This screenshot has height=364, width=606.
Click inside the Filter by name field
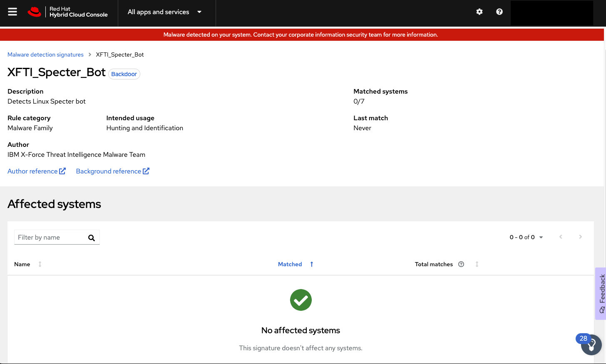tap(50, 237)
